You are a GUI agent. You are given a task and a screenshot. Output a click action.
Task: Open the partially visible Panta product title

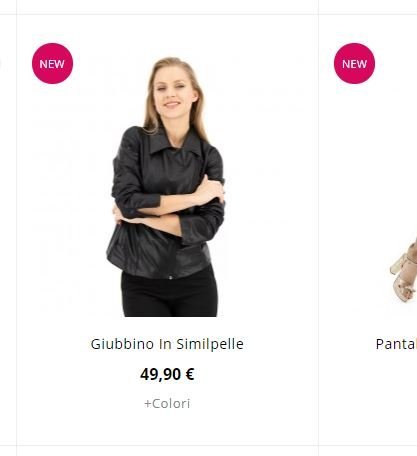tap(396, 344)
